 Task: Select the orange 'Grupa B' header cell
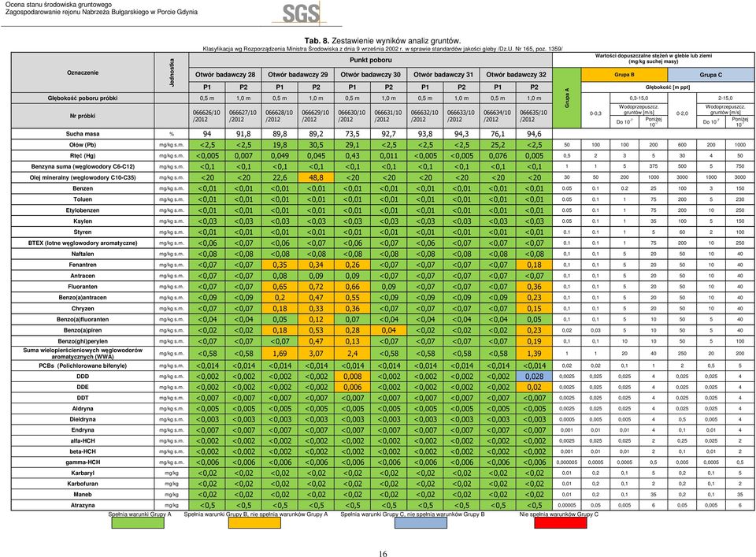(624, 75)
